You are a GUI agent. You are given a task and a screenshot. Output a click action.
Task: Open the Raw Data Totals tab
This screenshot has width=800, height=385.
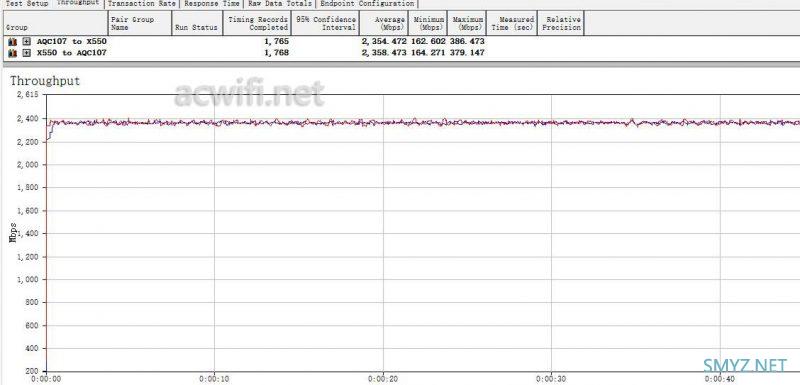coord(280,4)
